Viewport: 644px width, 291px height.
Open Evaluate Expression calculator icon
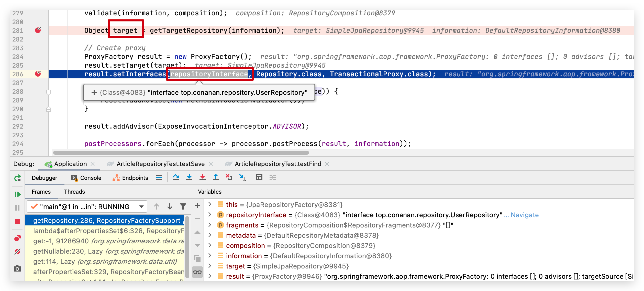[x=259, y=177]
